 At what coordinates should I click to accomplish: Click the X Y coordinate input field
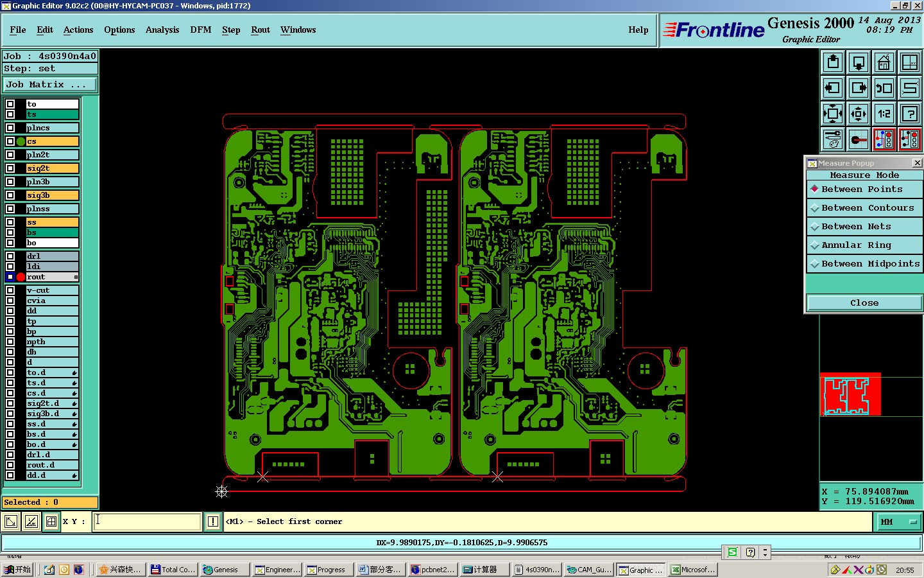click(x=148, y=521)
